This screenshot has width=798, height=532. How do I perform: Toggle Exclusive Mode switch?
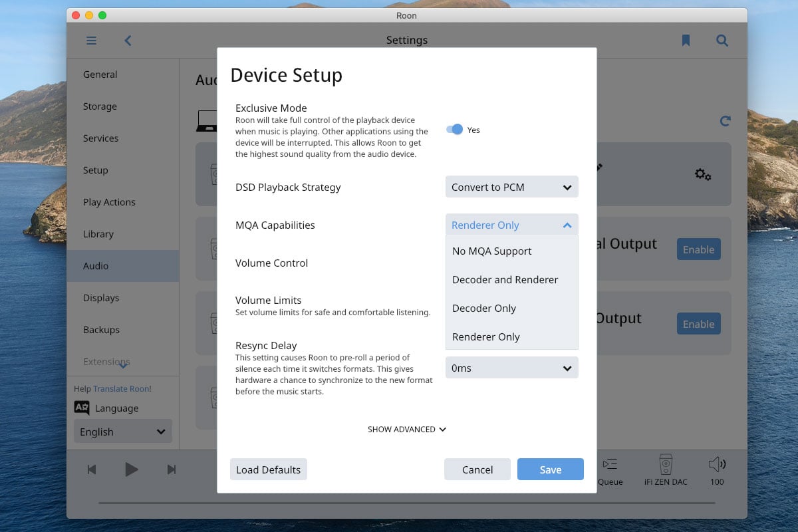click(x=455, y=130)
